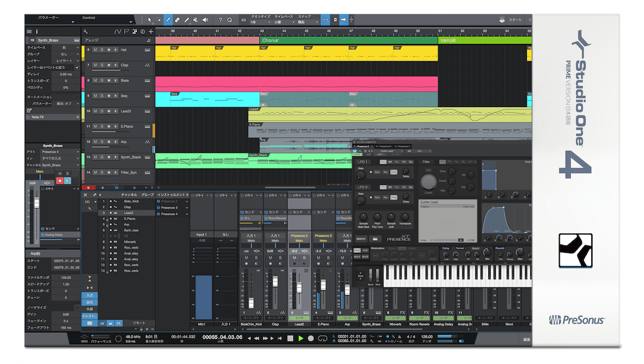Select the Vamp8 arranger section
644x364 pixels.
tap(485, 40)
